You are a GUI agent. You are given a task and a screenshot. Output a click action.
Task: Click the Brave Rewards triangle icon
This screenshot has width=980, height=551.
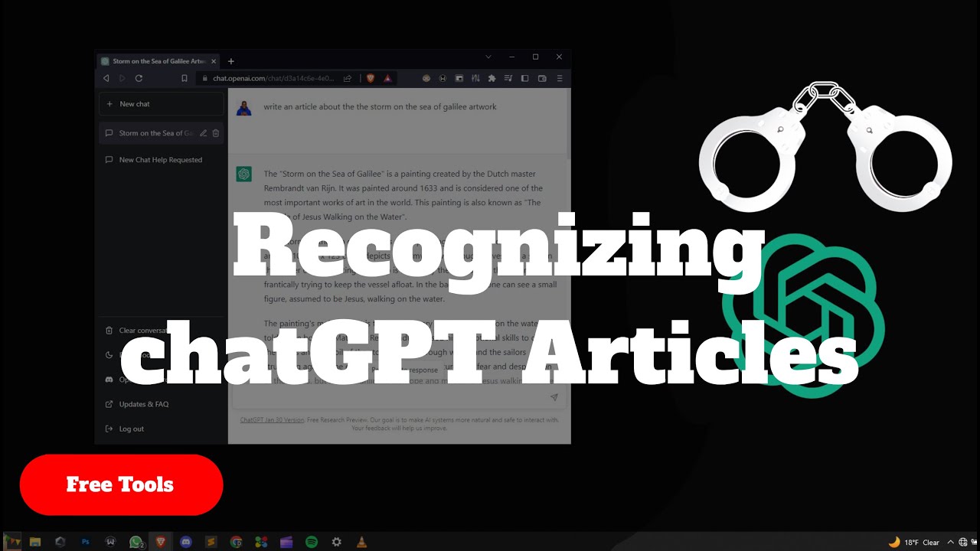coord(387,78)
